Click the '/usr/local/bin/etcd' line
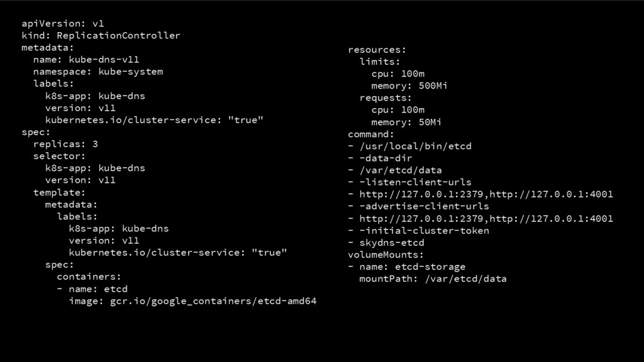 (409, 146)
